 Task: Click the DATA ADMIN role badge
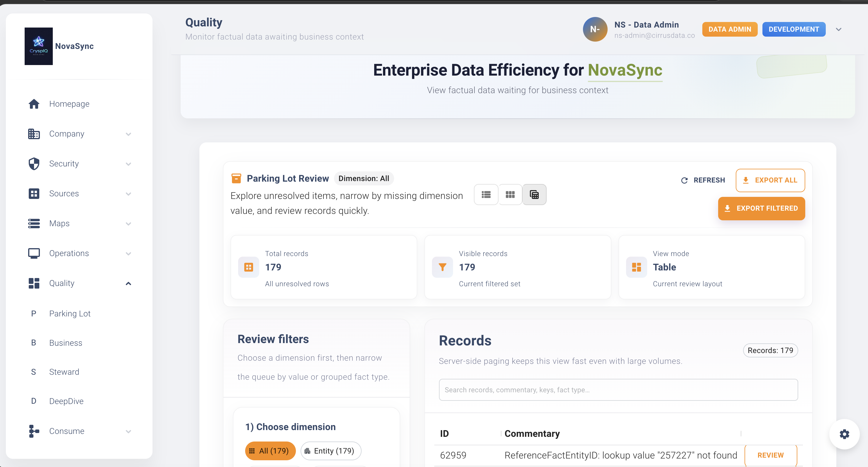click(x=730, y=30)
